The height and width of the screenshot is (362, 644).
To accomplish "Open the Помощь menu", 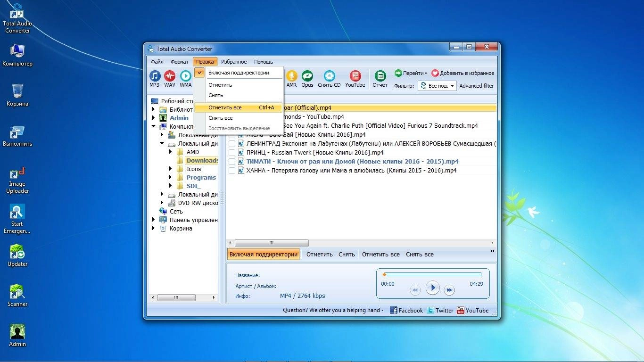I will click(x=264, y=62).
